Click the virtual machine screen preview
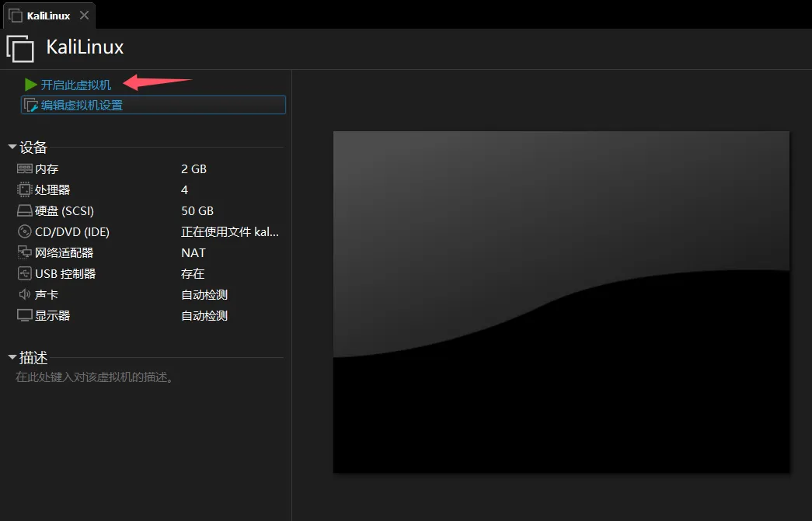The height and width of the screenshot is (521, 812). pyautogui.click(x=561, y=301)
